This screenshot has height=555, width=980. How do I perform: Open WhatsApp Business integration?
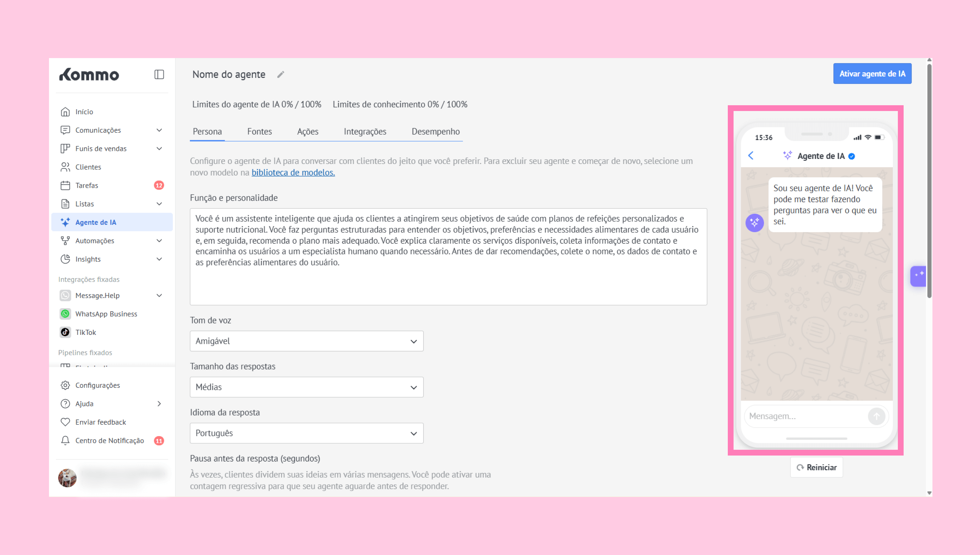106,314
